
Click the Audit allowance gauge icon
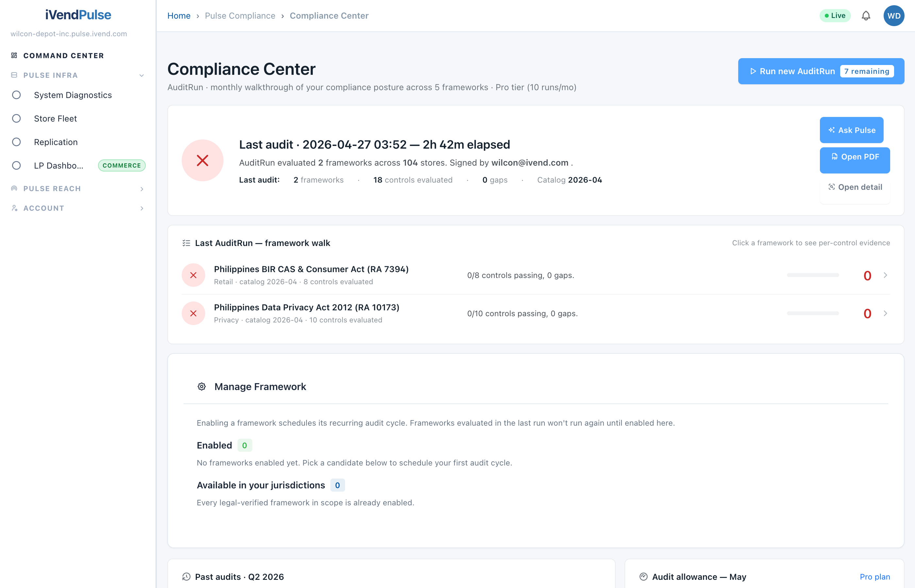643,577
